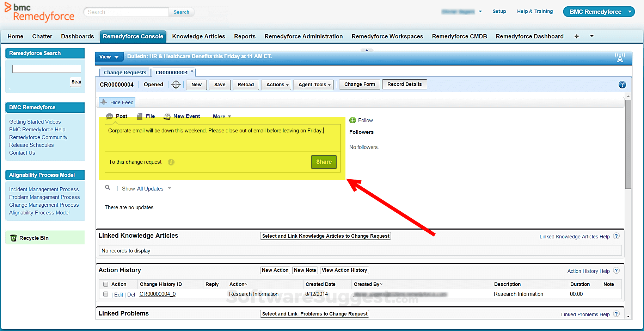Open the Incident Management Process link

44,189
